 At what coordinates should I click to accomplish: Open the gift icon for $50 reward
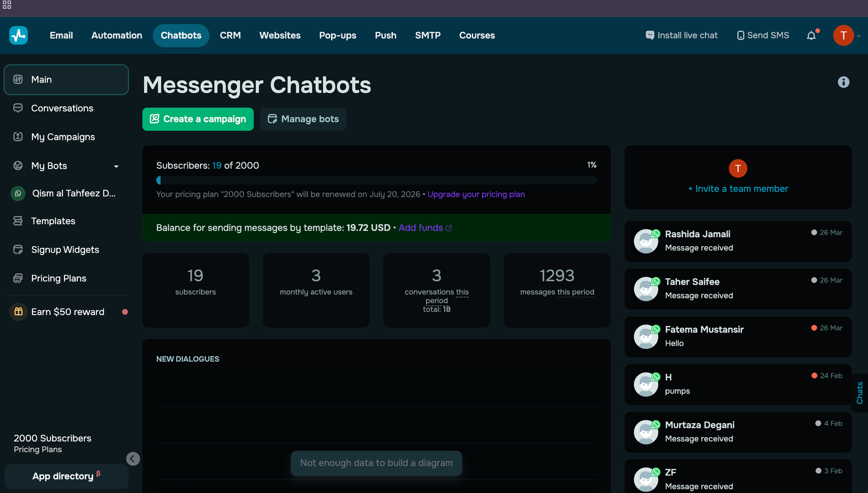pyautogui.click(x=18, y=311)
